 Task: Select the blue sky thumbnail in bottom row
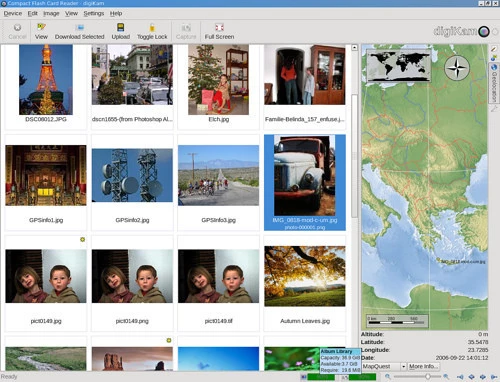point(218,359)
